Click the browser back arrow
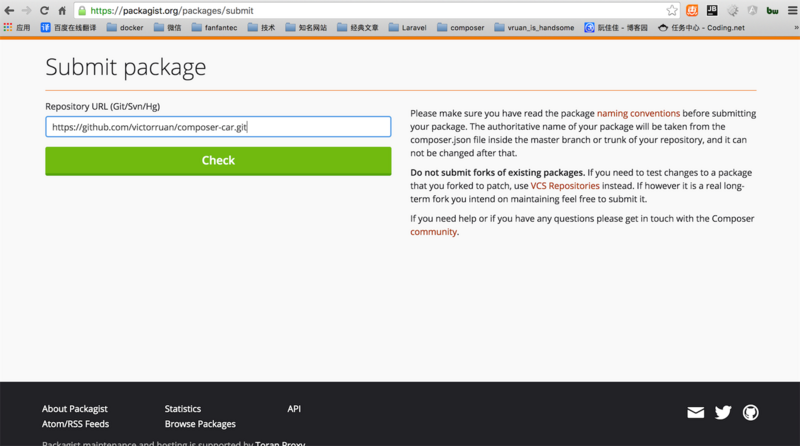 pos(9,10)
